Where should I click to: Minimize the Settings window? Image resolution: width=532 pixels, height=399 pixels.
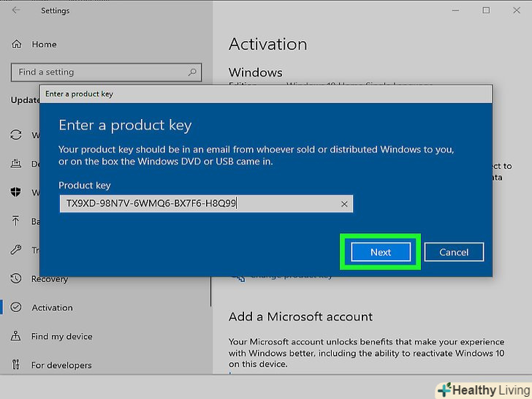456,10
